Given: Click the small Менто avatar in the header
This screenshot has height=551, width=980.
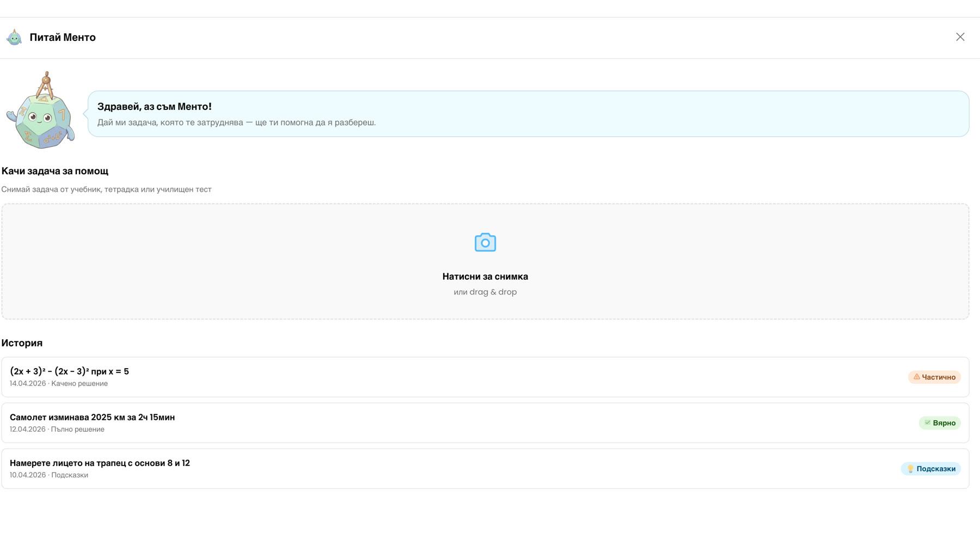Looking at the screenshot, I should point(14,37).
